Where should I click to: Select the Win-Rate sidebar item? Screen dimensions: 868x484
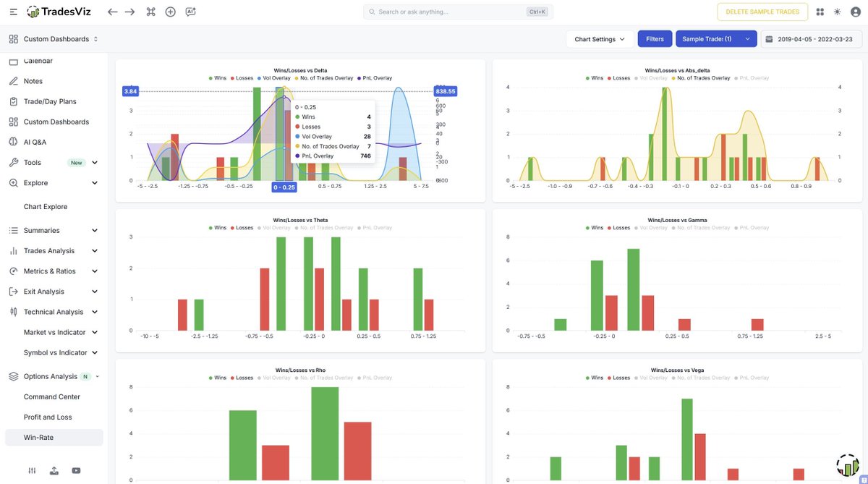(x=54, y=437)
